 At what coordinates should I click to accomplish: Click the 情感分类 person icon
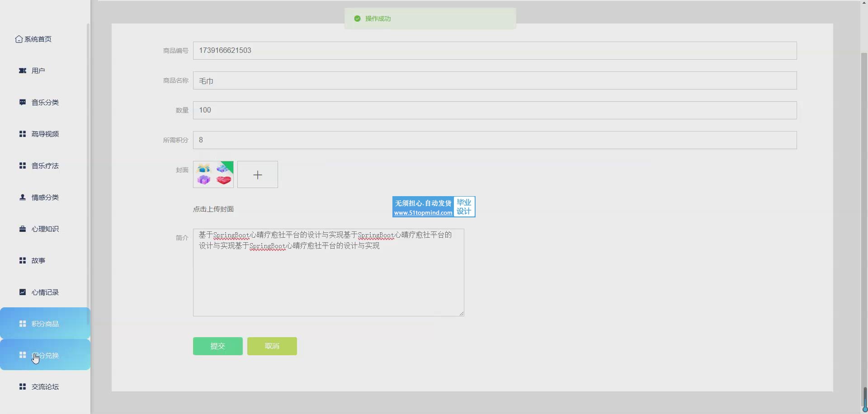pyautogui.click(x=22, y=197)
